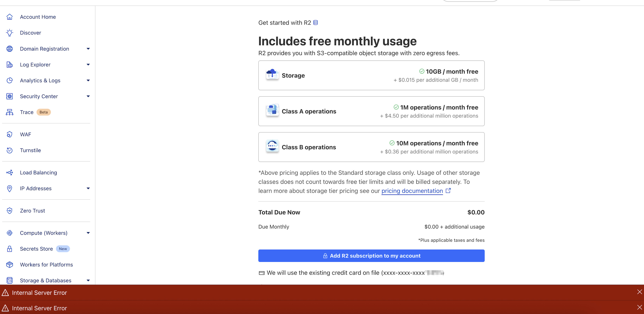Screen dimensions: 644x314
Task: Click the Secrets Store lock icon
Action: click(x=10, y=249)
